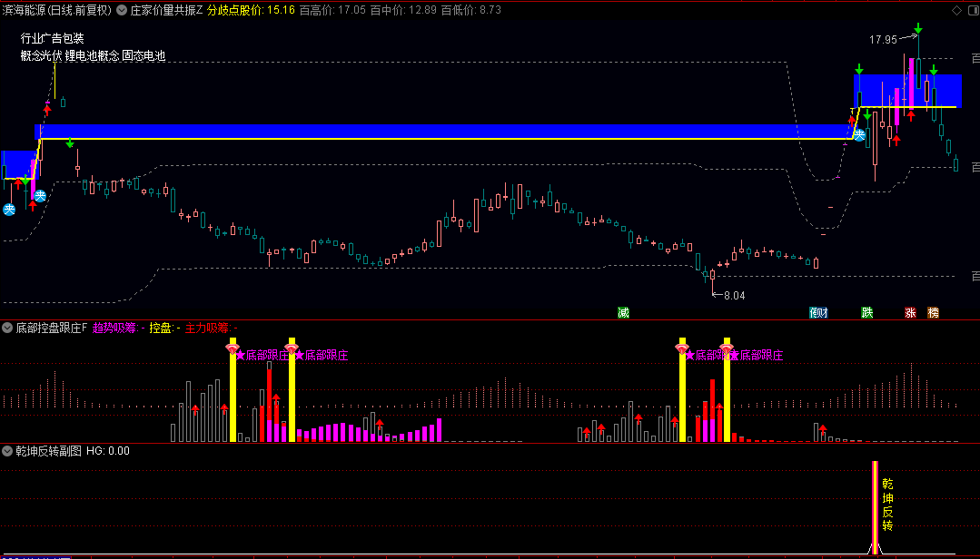
Task: Open the dropdown beside 滨海能源(日线.前复权)
Action: click(x=121, y=10)
